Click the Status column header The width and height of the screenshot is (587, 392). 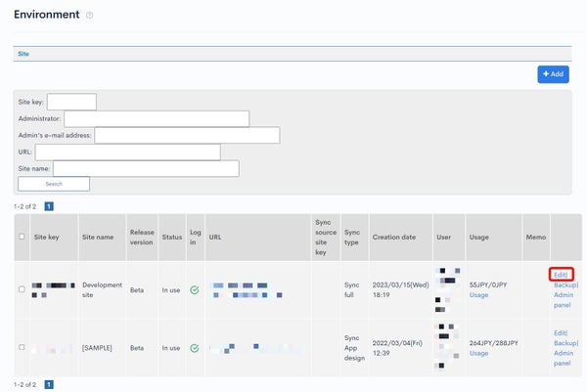172,238
